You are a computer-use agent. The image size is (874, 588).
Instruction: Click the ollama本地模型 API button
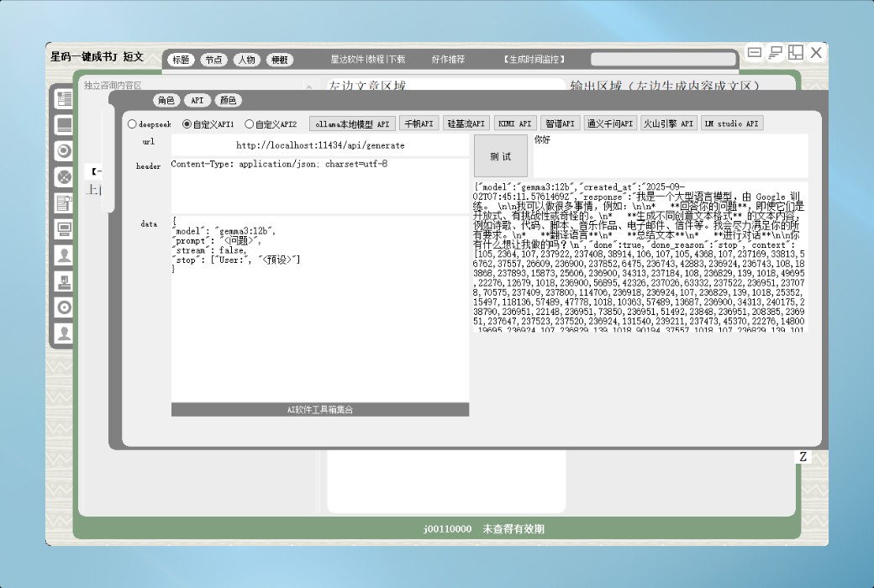352,123
